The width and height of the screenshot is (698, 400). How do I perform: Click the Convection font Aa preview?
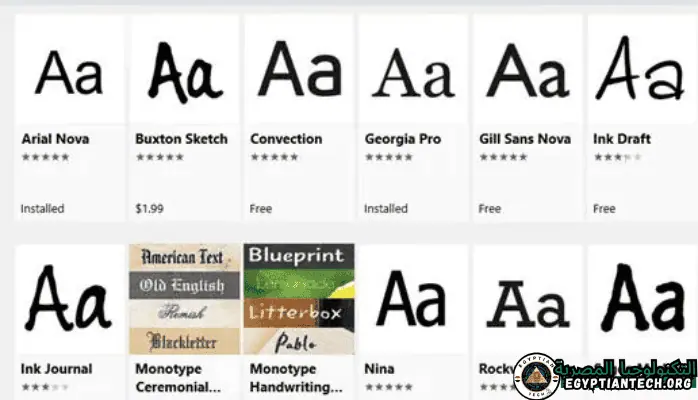pyautogui.click(x=298, y=71)
